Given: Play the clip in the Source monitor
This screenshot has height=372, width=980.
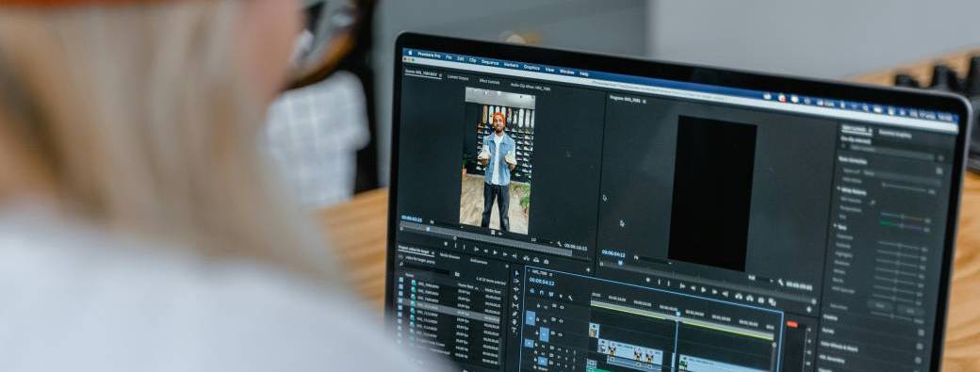Looking at the screenshot, I should (496, 252).
